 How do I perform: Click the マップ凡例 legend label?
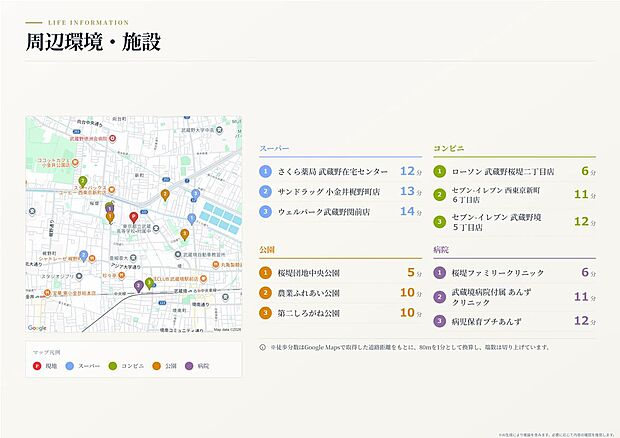(46, 352)
